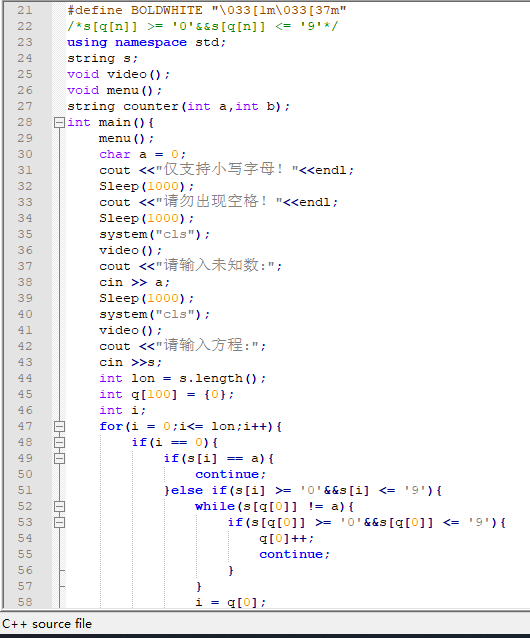The height and width of the screenshot is (638, 530).
Task: Place cursor at #define BOLDWHITE line
Action: [x=207, y=11]
